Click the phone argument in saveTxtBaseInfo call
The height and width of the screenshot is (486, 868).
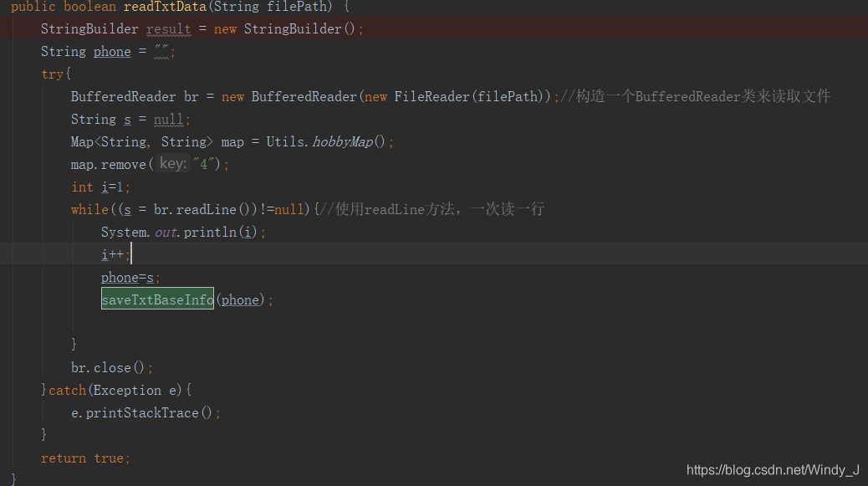pos(240,300)
